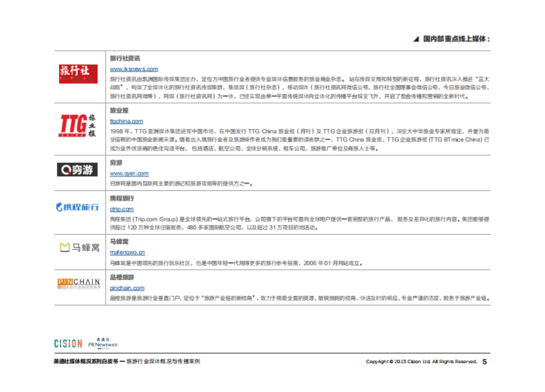Click the 携程旅行 blue dolphin logo

pyautogui.click(x=78, y=206)
